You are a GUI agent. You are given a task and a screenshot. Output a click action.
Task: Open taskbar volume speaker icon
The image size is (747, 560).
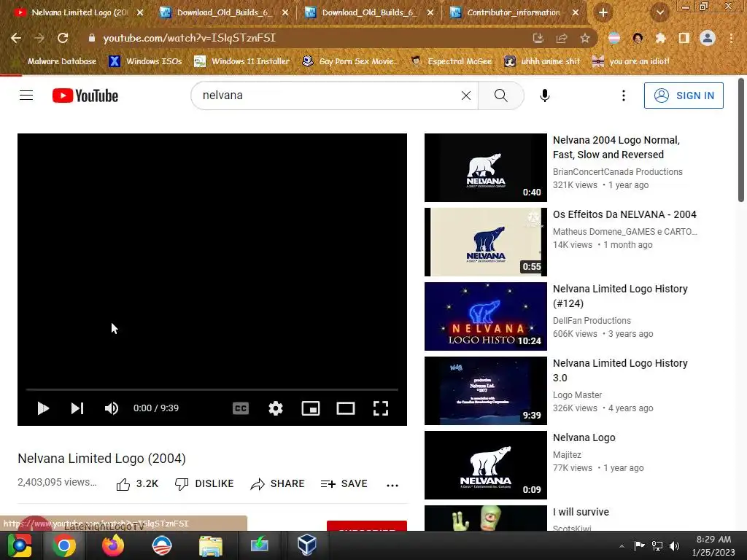pos(674,546)
